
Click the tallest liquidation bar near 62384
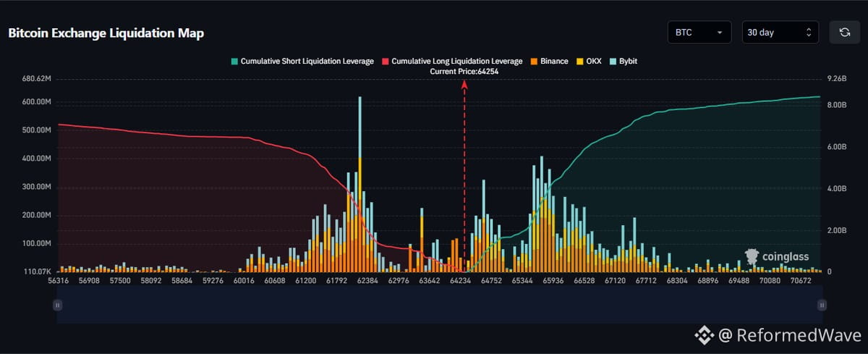359,184
